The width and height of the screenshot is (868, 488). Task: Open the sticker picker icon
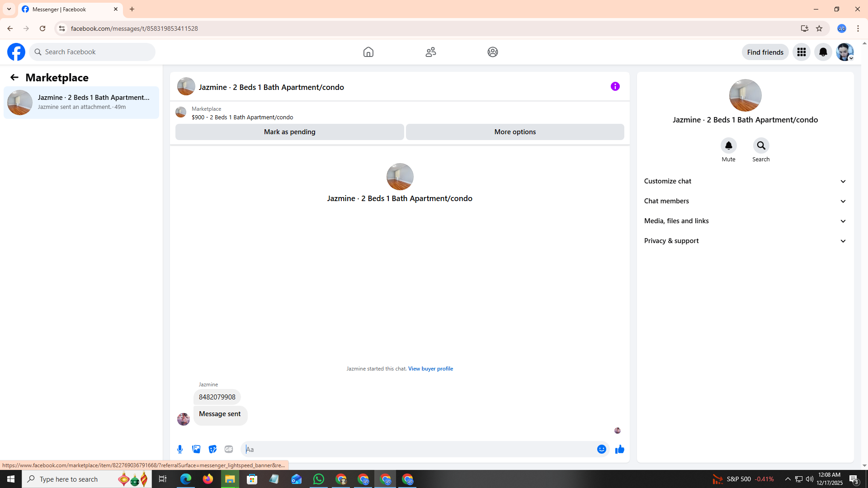coord(212,449)
